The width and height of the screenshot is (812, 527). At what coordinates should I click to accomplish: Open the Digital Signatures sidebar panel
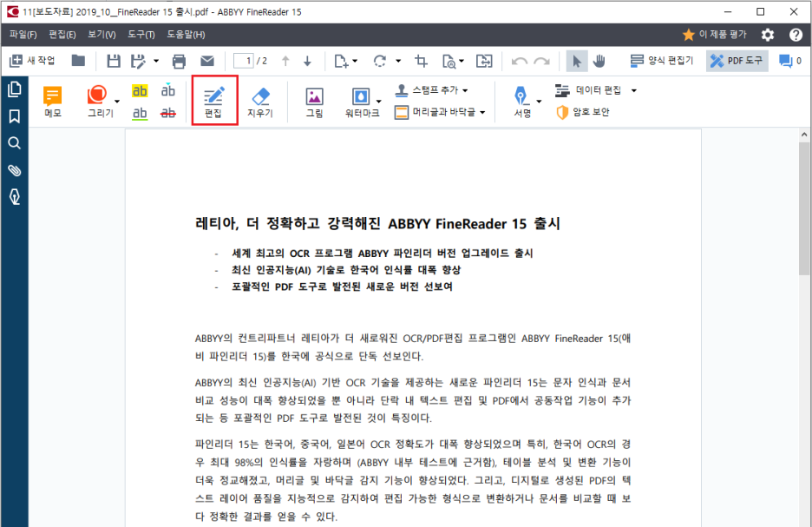(x=15, y=197)
